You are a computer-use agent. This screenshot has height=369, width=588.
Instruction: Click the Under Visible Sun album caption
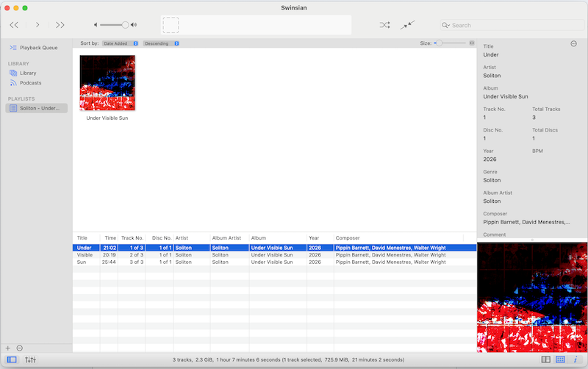tap(107, 118)
